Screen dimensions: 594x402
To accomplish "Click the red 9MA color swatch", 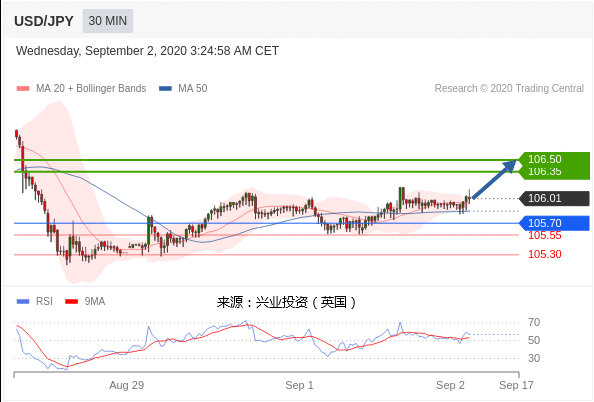I will point(72,302).
